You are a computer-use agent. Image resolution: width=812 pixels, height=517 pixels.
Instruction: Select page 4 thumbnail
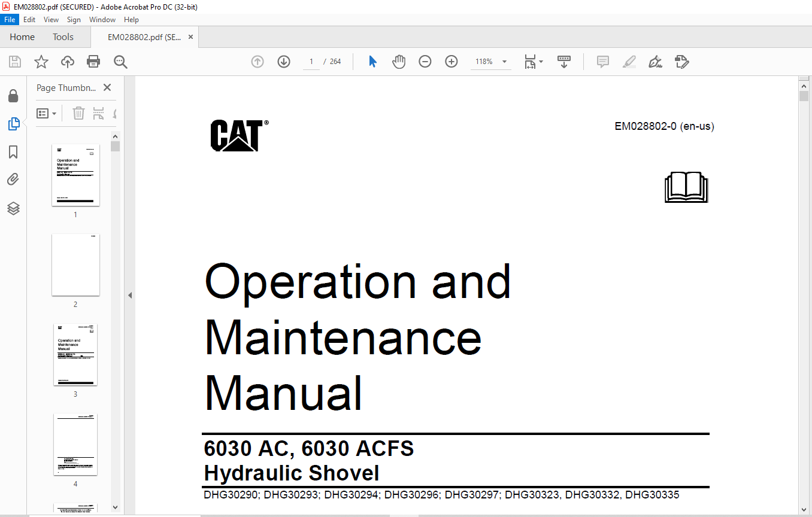[76, 444]
